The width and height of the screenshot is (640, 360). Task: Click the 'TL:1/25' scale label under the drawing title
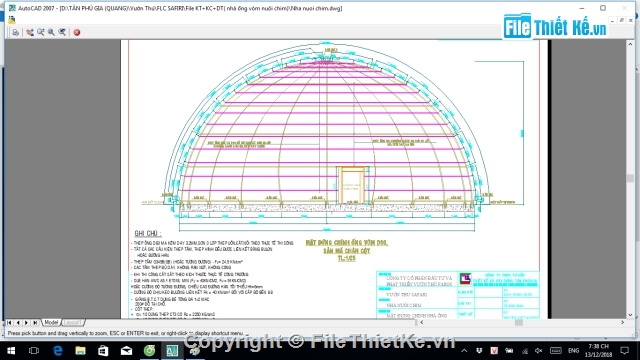coord(347,258)
